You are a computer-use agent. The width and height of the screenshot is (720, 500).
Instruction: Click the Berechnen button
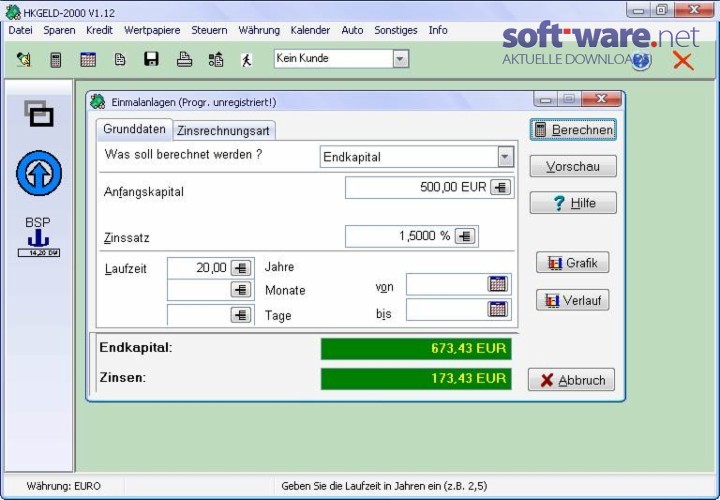pyautogui.click(x=573, y=130)
